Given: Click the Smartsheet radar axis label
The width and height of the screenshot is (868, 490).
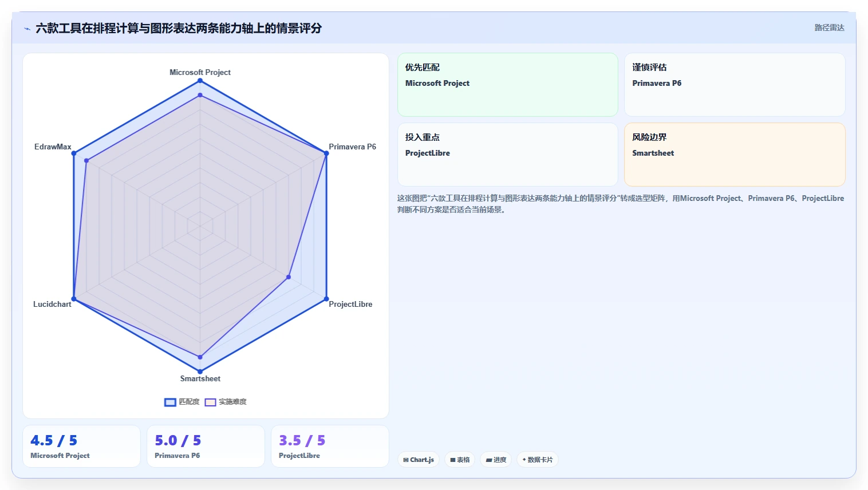Looking at the screenshot, I should tap(200, 378).
